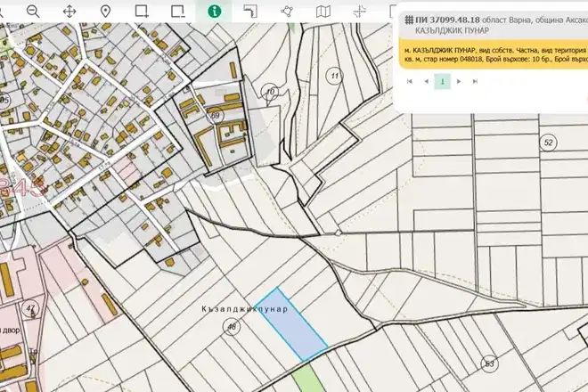588x392 pixels.
Task: Click cadastral block label 52
Action: [x=548, y=143]
